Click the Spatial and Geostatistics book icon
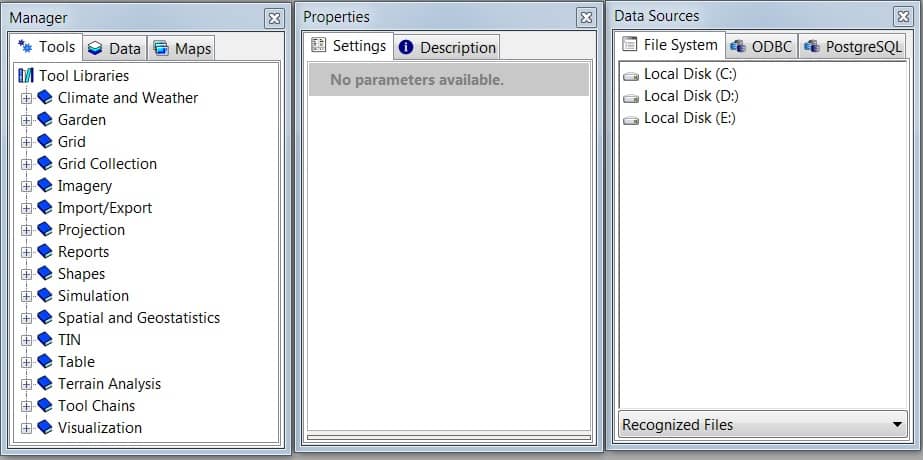This screenshot has height=460, width=923. pyautogui.click(x=45, y=317)
